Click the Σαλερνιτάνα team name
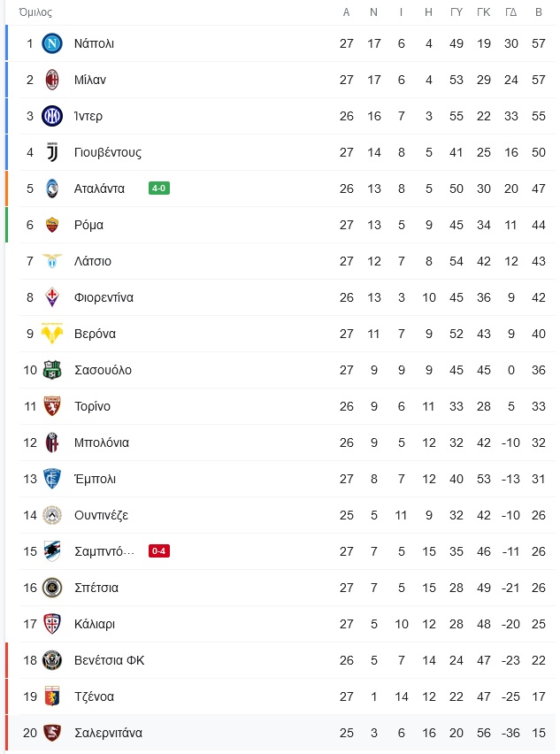The height and width of the screenshot is (754, 560). [x=108, y=734]
